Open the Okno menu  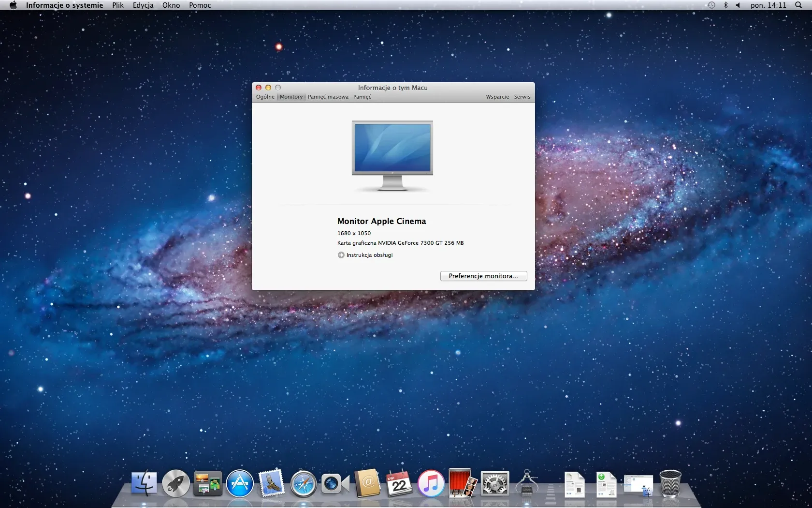[x=171, y=5]
